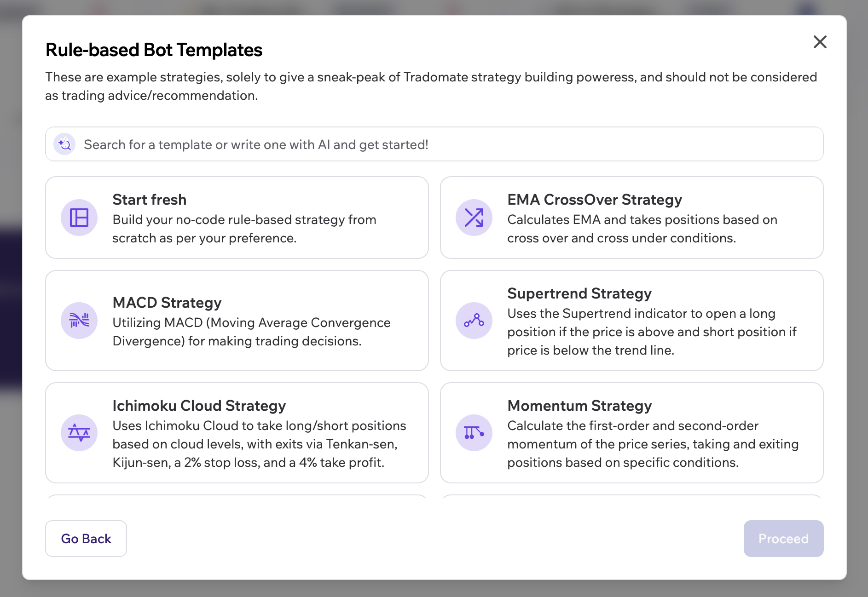Close the Rule-based Bot Templates dialog
The height and width of the screenshot is (597, 868).
click(x=820, y=42)
